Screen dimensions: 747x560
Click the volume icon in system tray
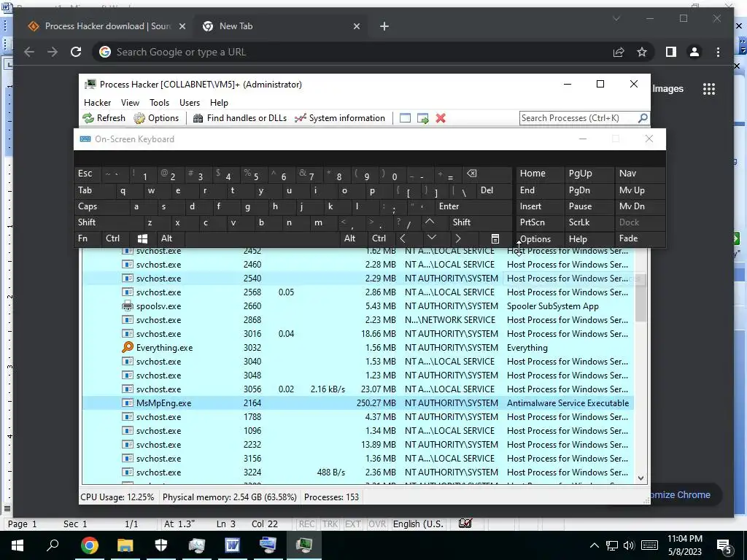629,545
